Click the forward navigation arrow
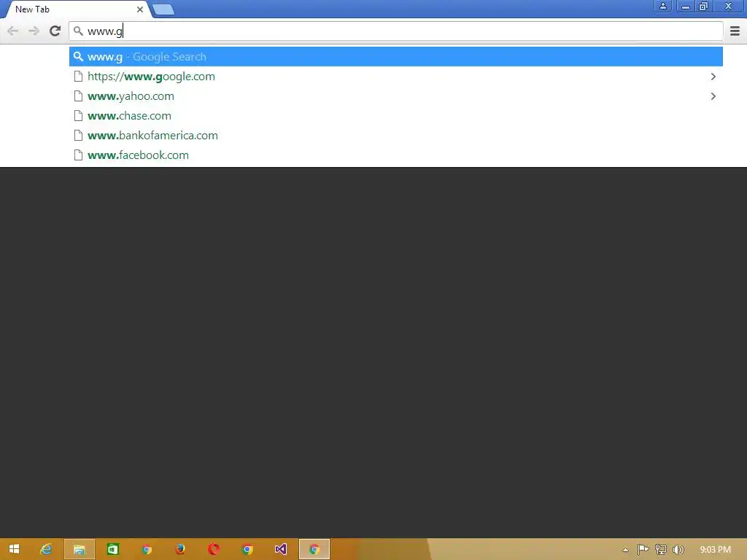This screenshot has width=747, height=560. point(34,31)
